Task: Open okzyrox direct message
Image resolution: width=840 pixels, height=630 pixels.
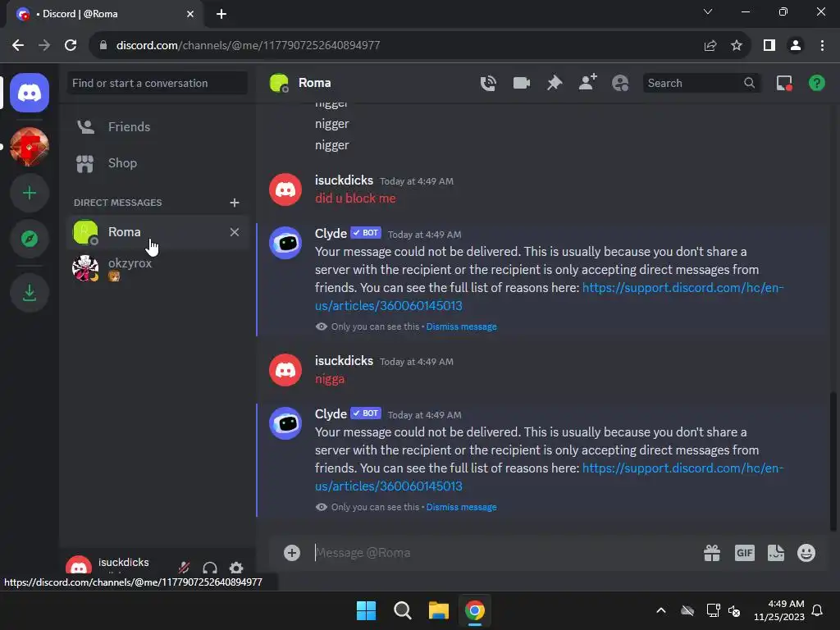Action: [157, 268]
